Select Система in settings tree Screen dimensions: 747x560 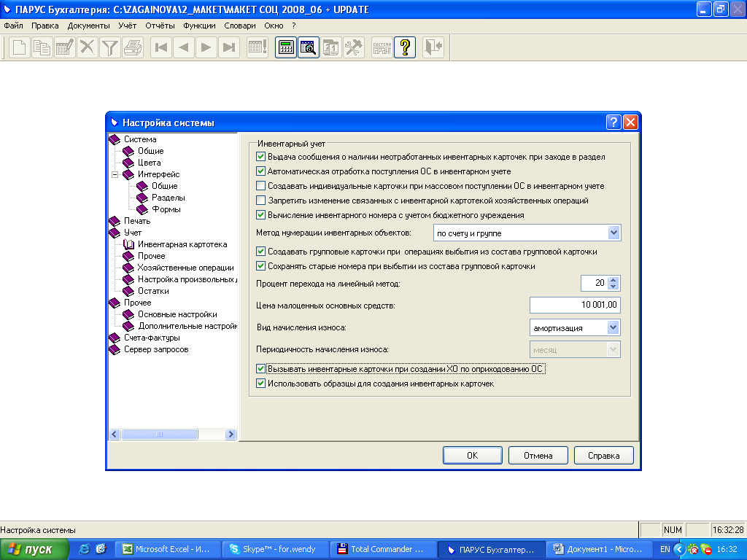coord(140,139)
